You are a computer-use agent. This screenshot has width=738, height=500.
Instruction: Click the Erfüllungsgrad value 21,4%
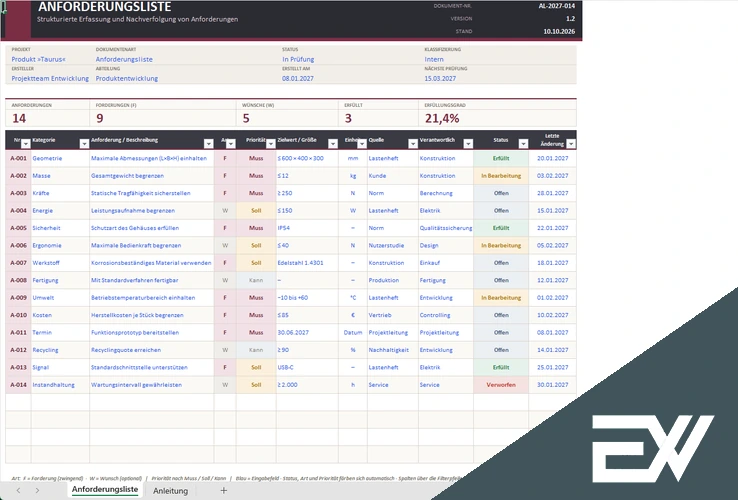pos(442,119)
